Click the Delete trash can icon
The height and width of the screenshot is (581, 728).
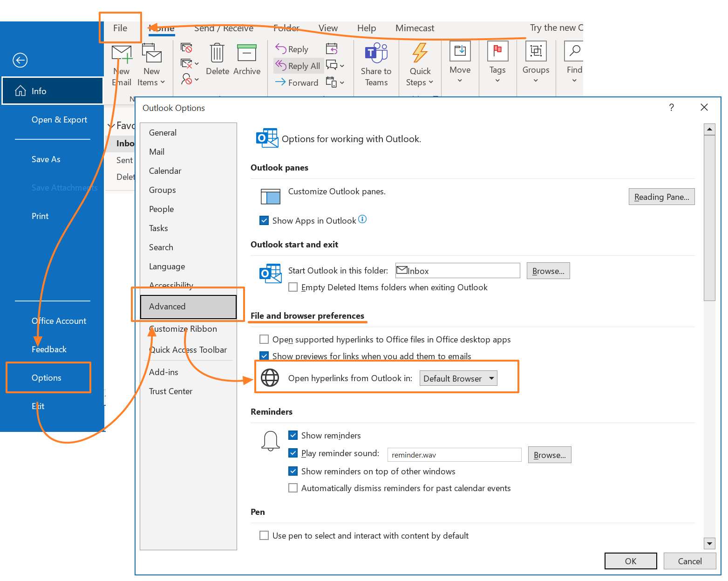coord(217,53)
